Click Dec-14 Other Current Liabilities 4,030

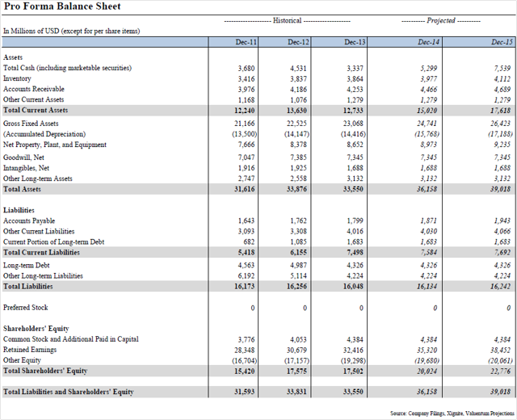(429, 232)
